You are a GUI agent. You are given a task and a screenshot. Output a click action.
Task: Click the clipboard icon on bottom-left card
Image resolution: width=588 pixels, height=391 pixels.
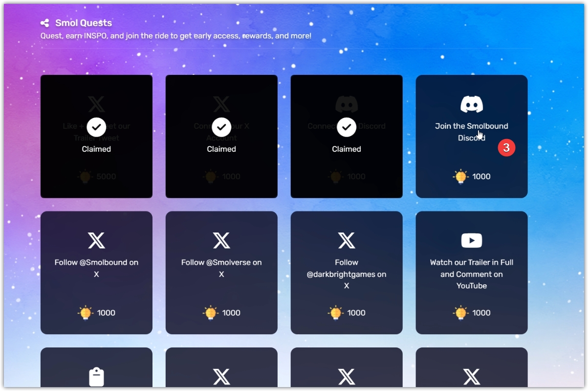[96, 377]
